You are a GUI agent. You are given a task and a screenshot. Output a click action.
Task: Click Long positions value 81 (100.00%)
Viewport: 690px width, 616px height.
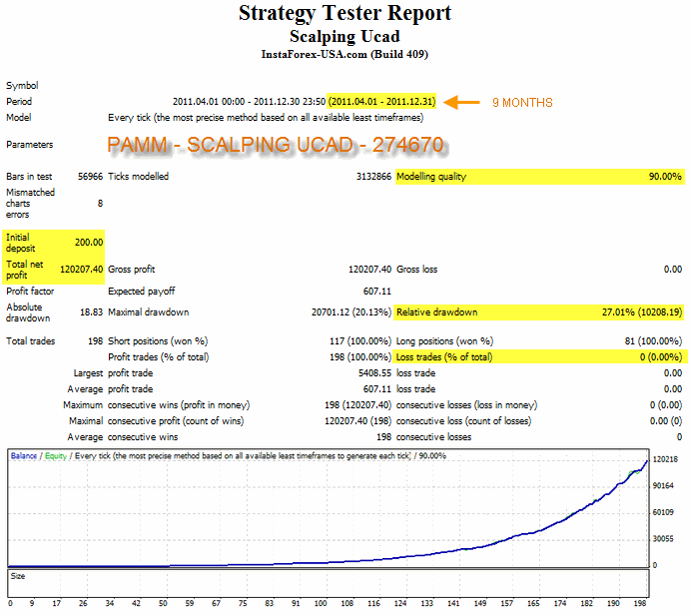pyautogui.click(x=653, y=341)
